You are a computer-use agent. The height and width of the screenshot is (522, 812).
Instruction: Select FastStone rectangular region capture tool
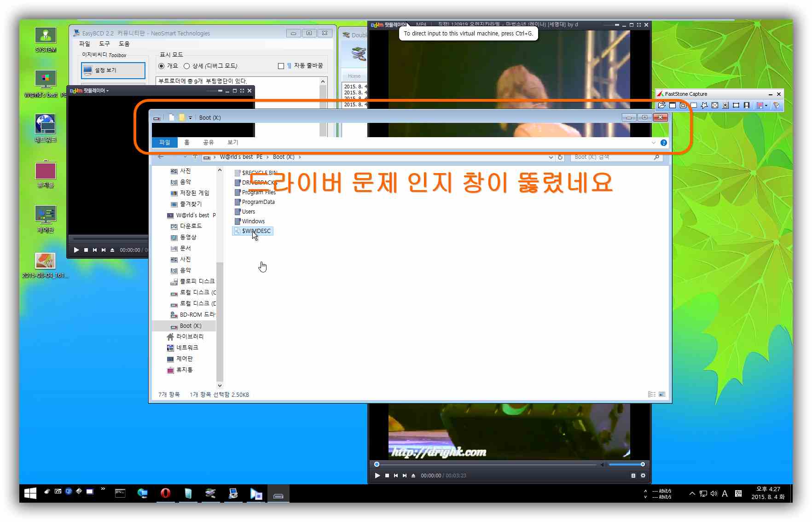point(694,105)
